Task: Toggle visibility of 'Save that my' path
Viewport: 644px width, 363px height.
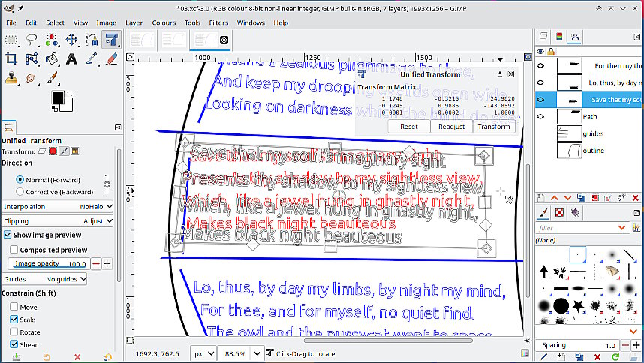Action: (x=540, y=100)
